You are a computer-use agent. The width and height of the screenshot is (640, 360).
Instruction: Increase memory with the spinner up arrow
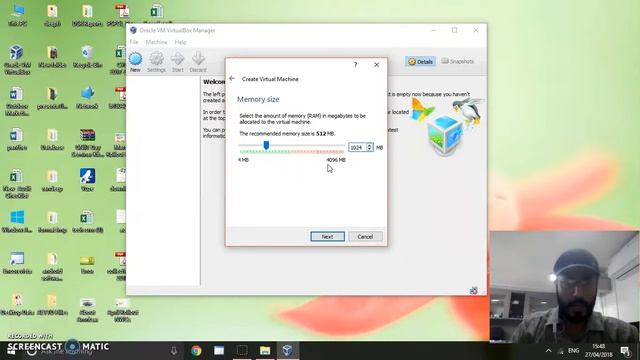pos(369,145)
